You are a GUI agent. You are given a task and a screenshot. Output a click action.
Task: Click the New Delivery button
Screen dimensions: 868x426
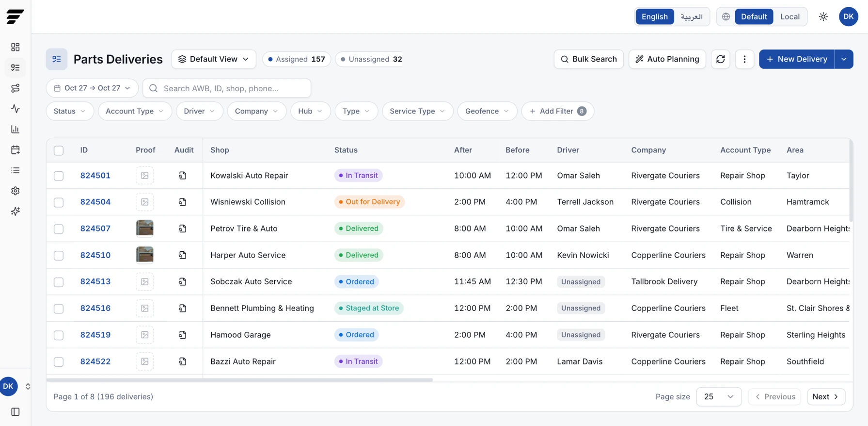tap(797, 59)
